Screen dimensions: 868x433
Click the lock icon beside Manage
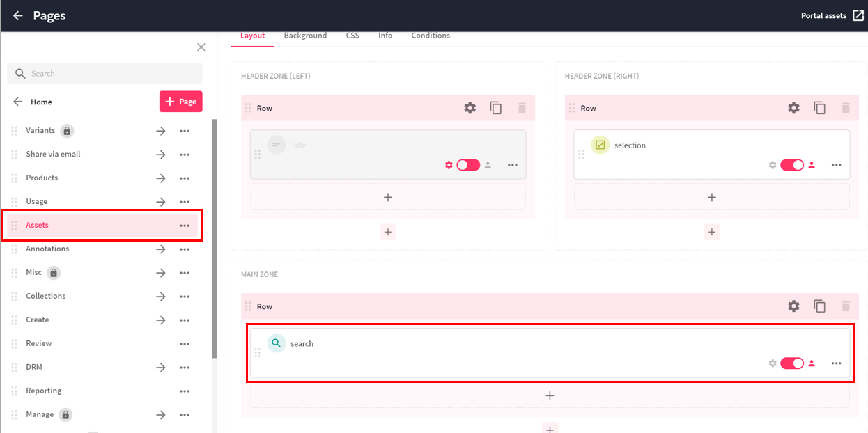click(65, 415)
